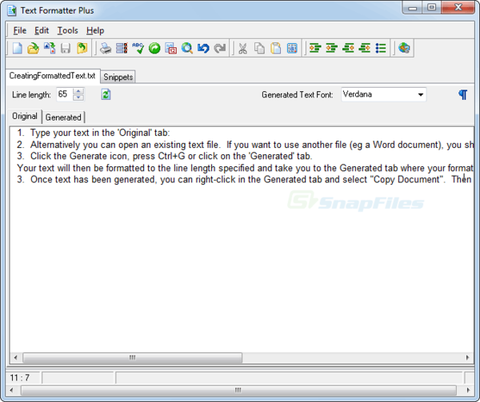Click the Print icon in the toolbar
The image size is (480, 402).
[106, 48]
